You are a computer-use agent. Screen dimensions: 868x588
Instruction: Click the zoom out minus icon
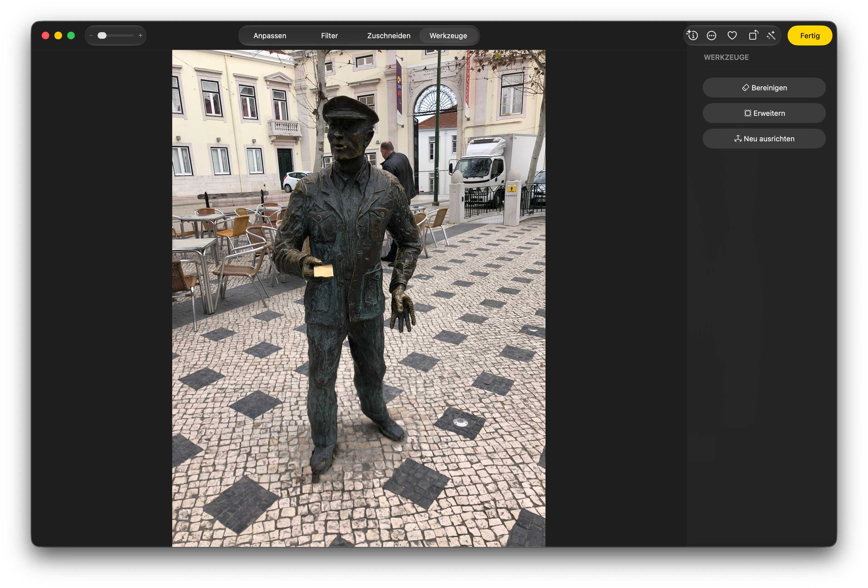(91, 35)
